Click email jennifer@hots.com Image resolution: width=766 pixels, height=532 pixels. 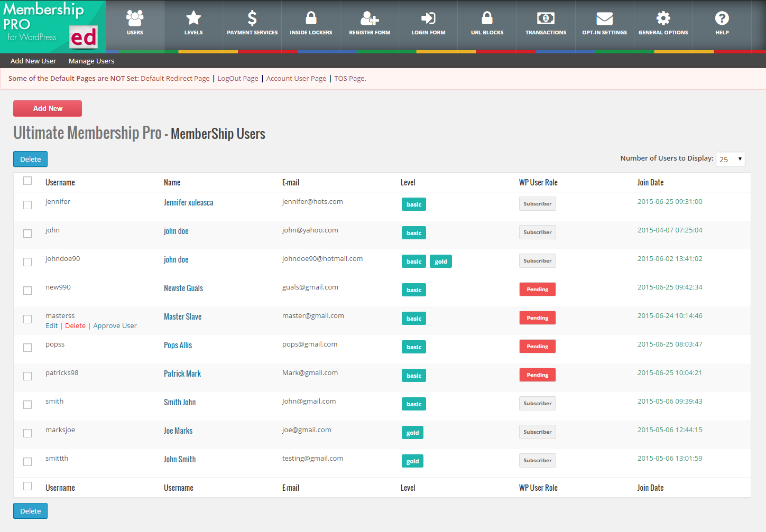tap(312, 202)
